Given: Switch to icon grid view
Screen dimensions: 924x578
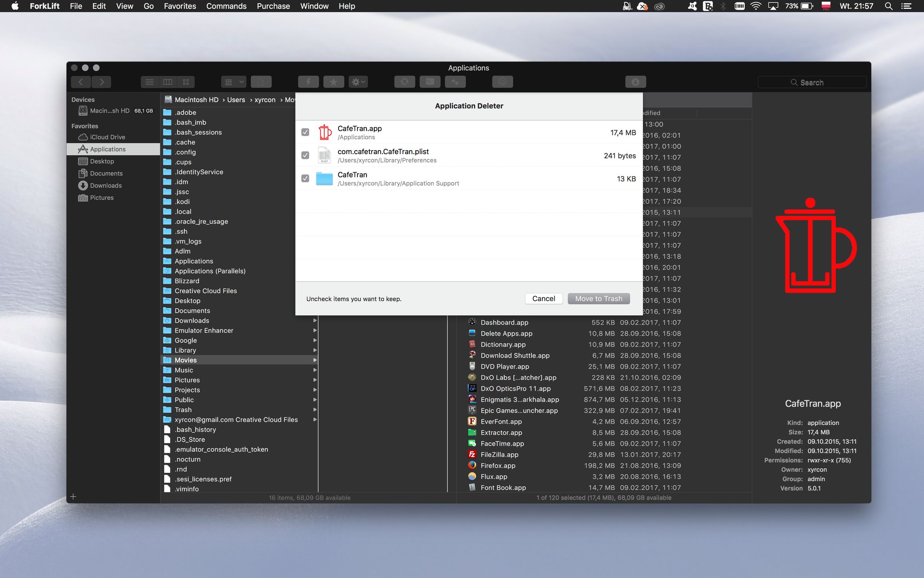Looking at the screenshot, I should click(186, 82).
